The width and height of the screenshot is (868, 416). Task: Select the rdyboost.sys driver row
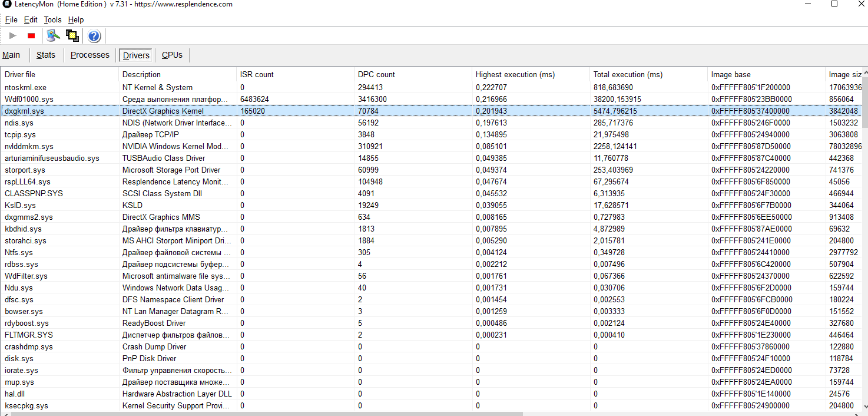[x=431, y=323]
